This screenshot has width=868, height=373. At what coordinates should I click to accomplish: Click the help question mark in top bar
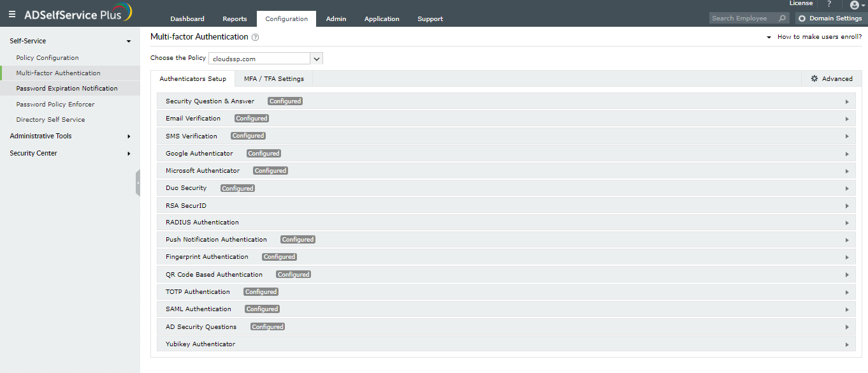829,4
